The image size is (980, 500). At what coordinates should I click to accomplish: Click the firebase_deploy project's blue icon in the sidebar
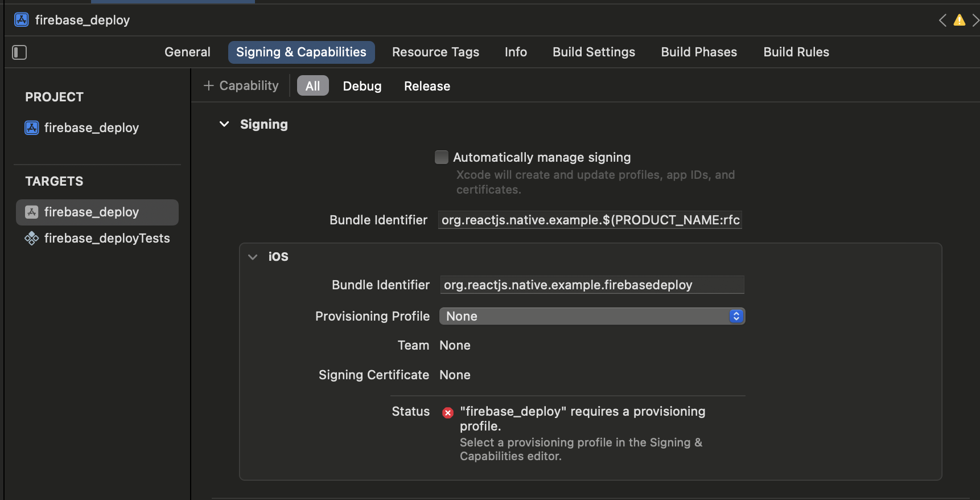32,128
